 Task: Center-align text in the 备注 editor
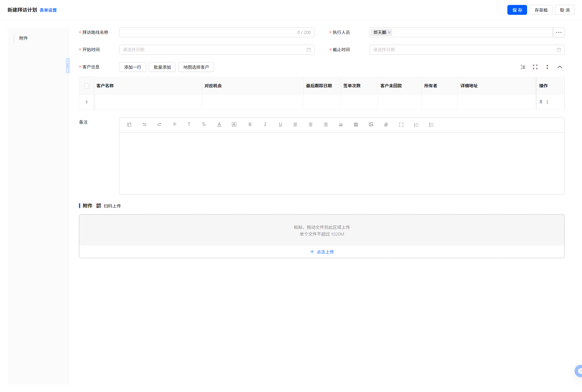pos(310,125)
